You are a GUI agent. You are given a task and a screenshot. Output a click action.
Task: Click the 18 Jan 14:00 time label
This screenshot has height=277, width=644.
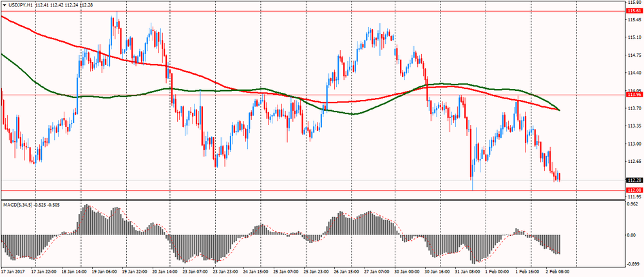[74, 272]
